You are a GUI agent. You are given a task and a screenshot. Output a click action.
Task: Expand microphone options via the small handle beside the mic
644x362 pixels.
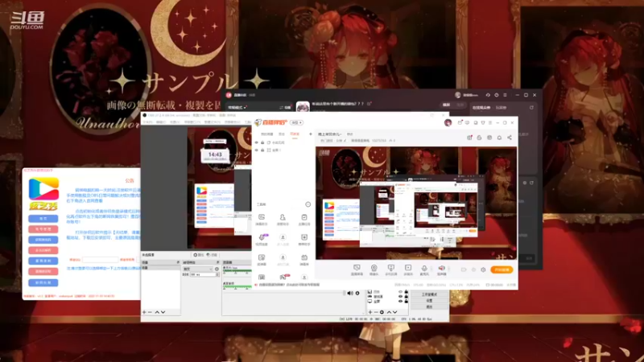(431, 269)
